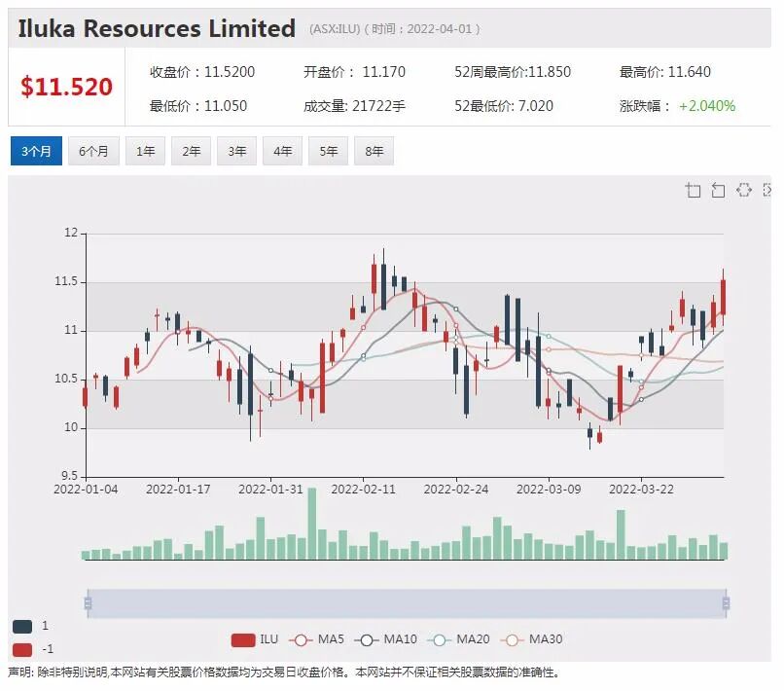The width and height of the screenshot is (784, 691).
Task: Show the 4年 range chart
Action: [282, 151]
